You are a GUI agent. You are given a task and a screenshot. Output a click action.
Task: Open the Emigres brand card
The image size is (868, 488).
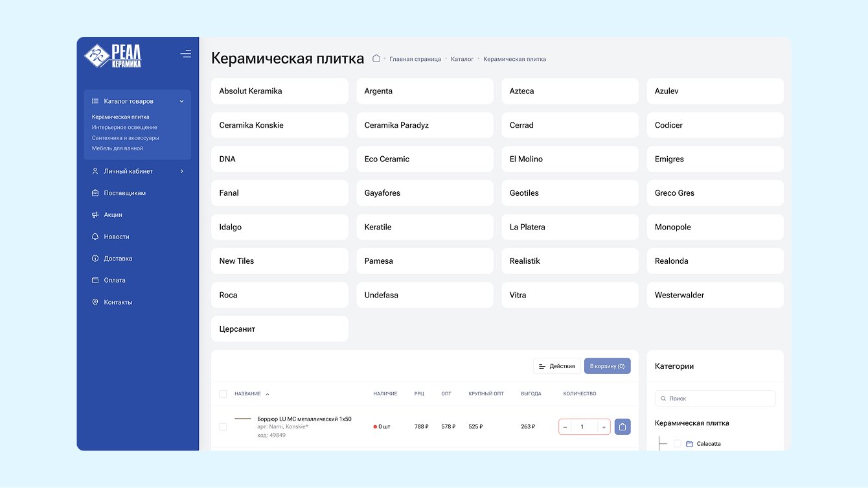coord(715,159)
